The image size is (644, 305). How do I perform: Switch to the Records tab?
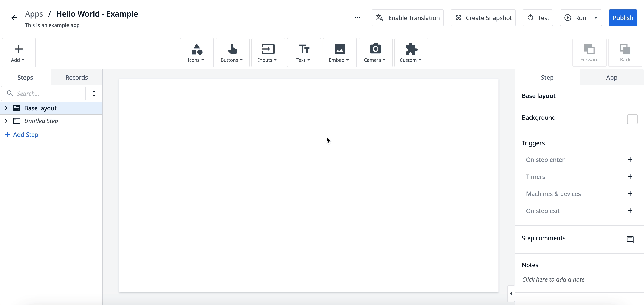click(x=77, y=78)
